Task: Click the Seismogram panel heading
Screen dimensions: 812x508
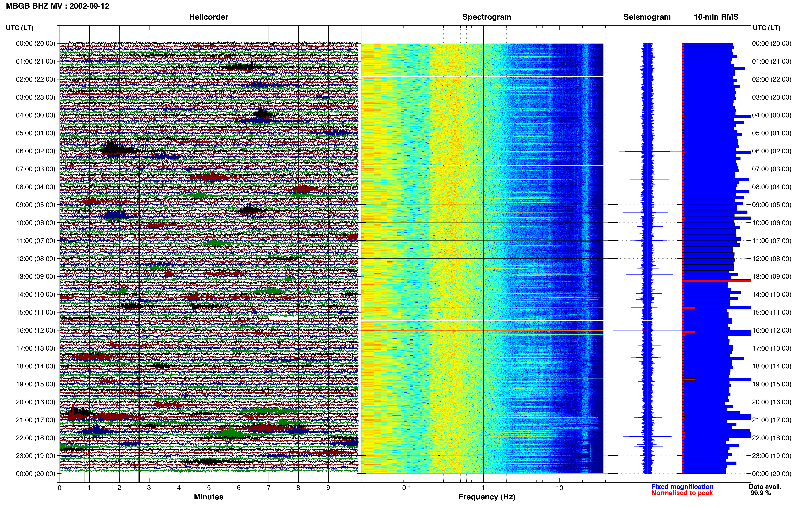Action: tap(647, 17)
